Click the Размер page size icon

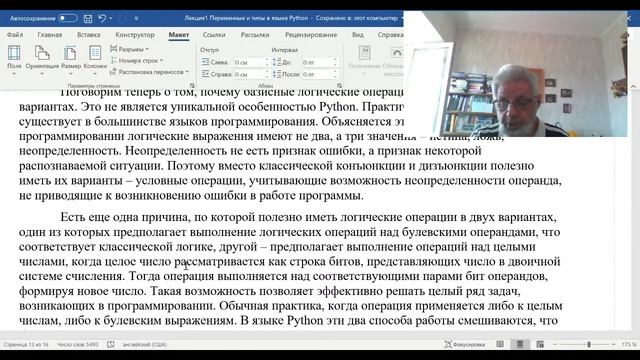[x=71, y=53]
